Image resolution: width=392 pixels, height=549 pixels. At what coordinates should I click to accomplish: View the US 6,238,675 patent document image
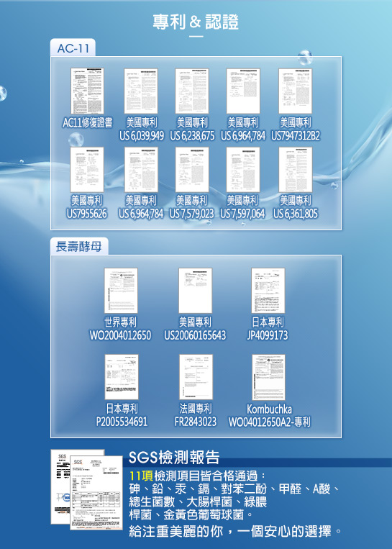click(x=192, y=91)
